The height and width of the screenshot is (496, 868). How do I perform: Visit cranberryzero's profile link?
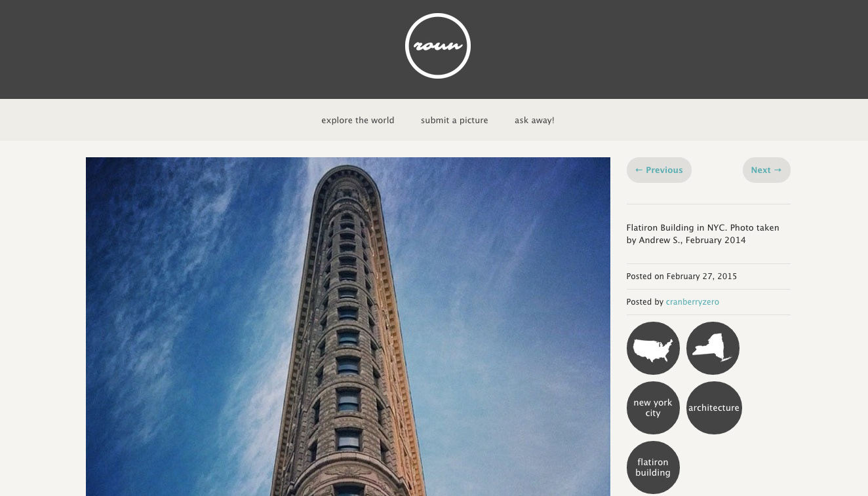click(692, 302)
